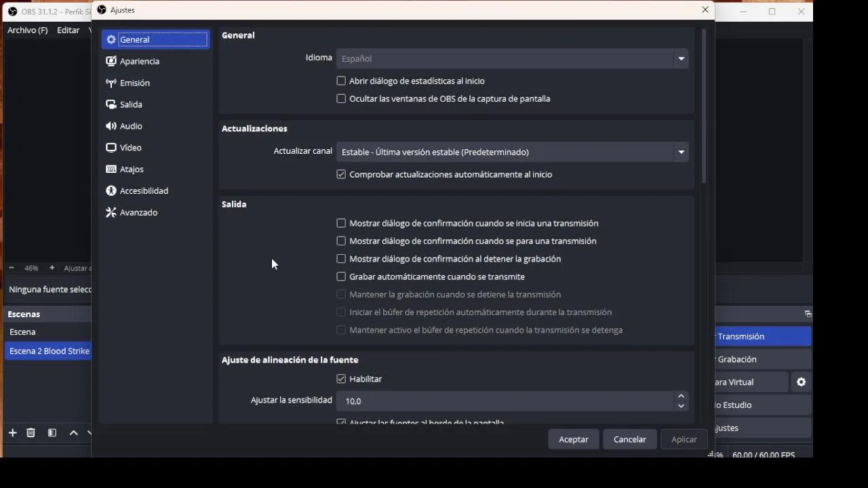
Task: Decrease sensitivity with the down arrow
Action: (x=681, y=405)
